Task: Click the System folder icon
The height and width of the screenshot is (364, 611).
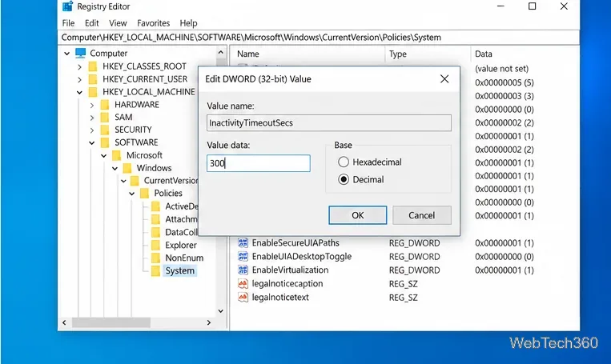Action: pyautogui.click(x=155, y=270)
